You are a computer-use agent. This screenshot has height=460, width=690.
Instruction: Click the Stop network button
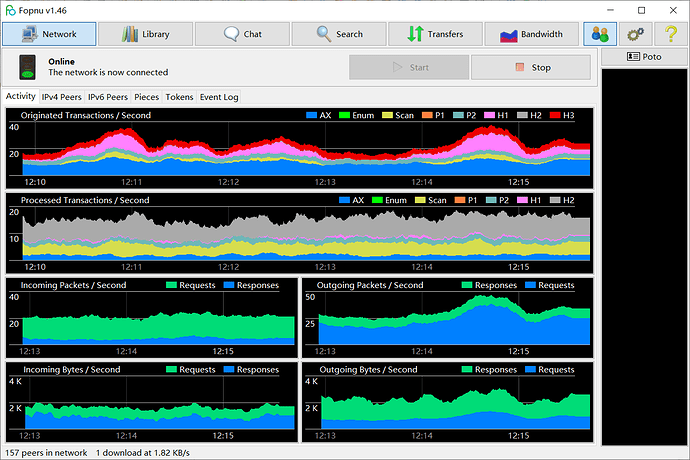pos(531,67)
